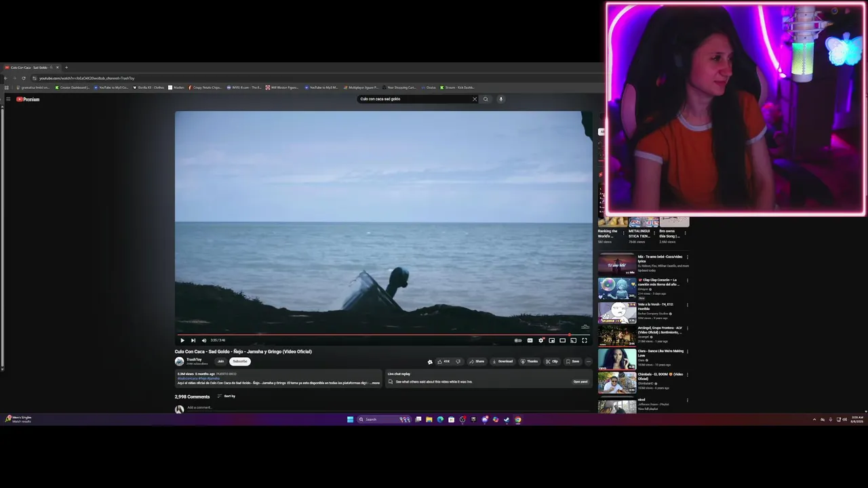Open the taskbar volume control
Viewport: 868px width, 488px height.
[x=844, y=420]
